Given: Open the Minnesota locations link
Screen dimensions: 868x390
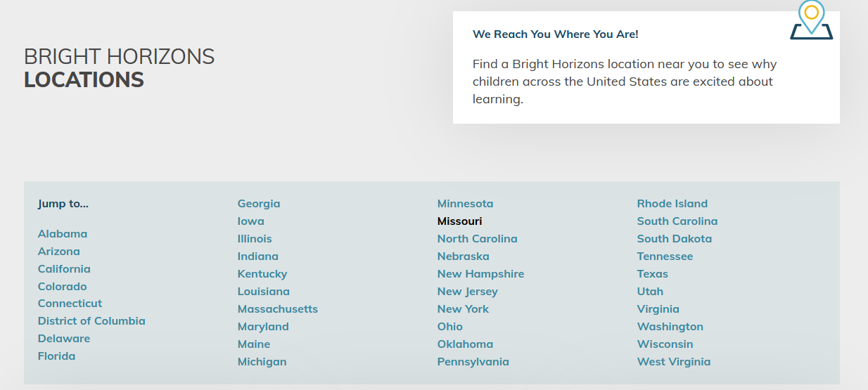Looking at the screenshot, I should [465, 204].
